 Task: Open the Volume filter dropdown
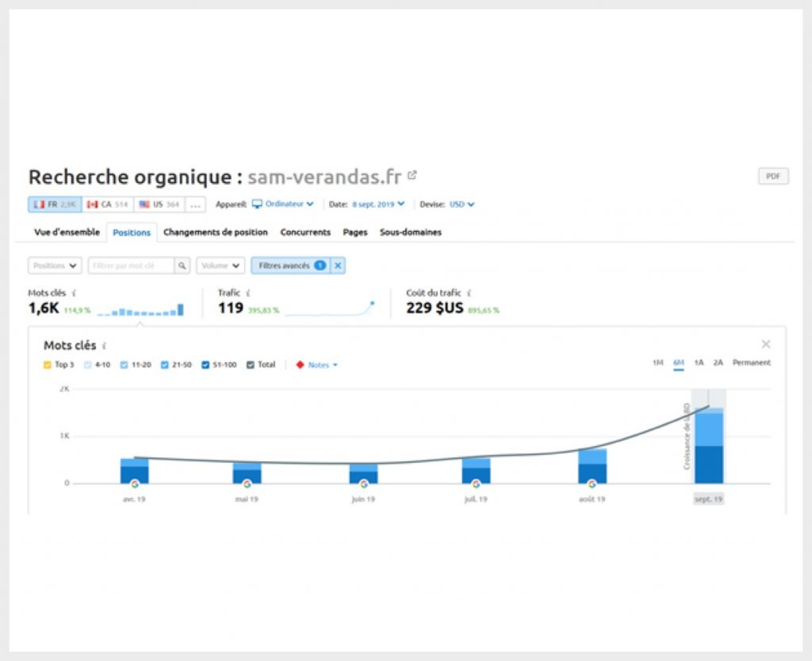220,266
